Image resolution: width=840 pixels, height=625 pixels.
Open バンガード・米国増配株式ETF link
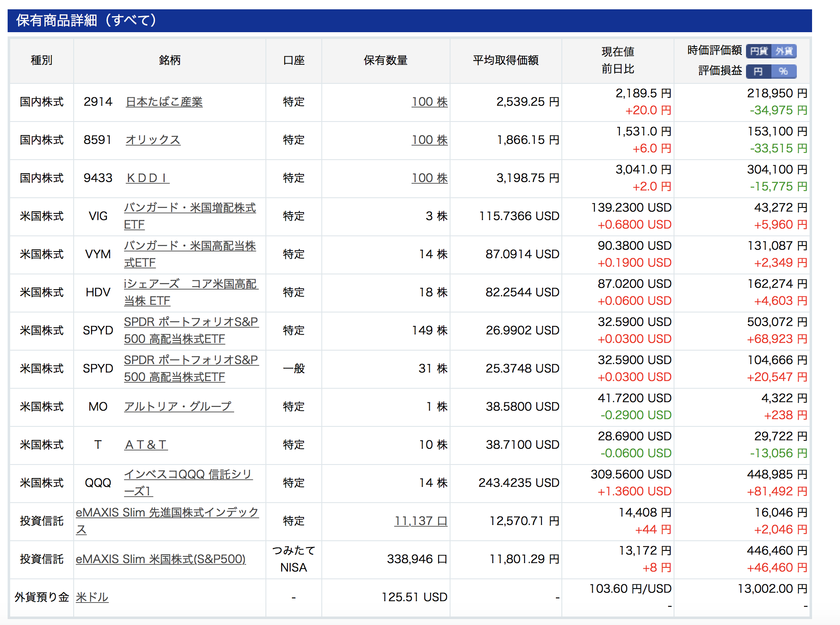(x=190, y=216)
